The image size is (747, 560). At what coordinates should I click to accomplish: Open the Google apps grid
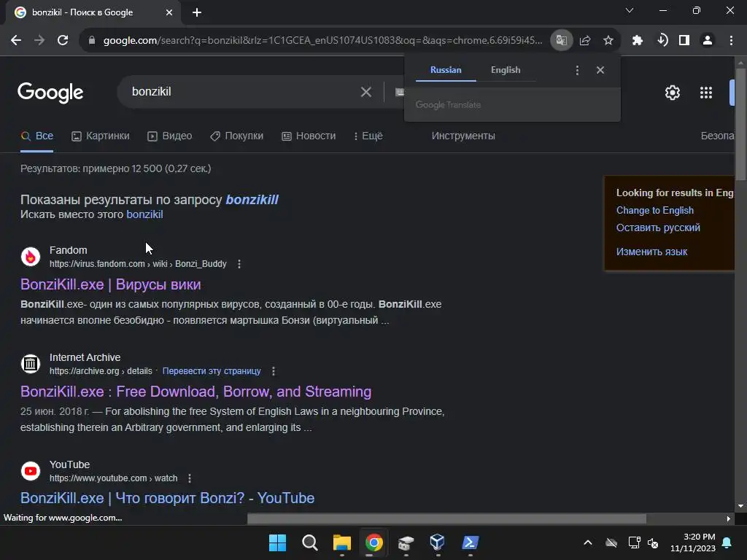point(706,93)
